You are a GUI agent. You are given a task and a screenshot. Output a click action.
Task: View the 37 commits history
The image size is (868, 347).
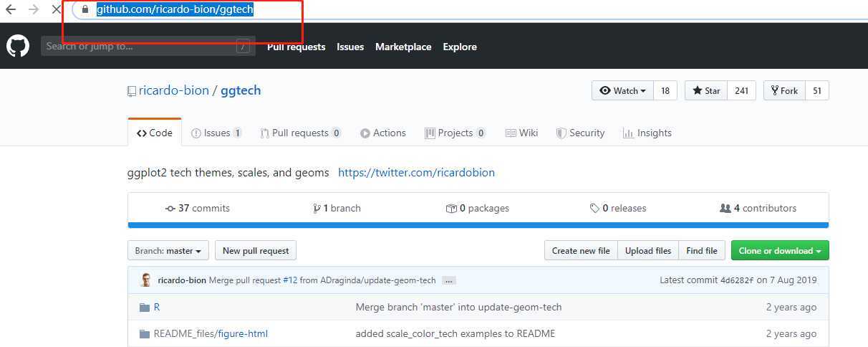(x=198, y=208)
